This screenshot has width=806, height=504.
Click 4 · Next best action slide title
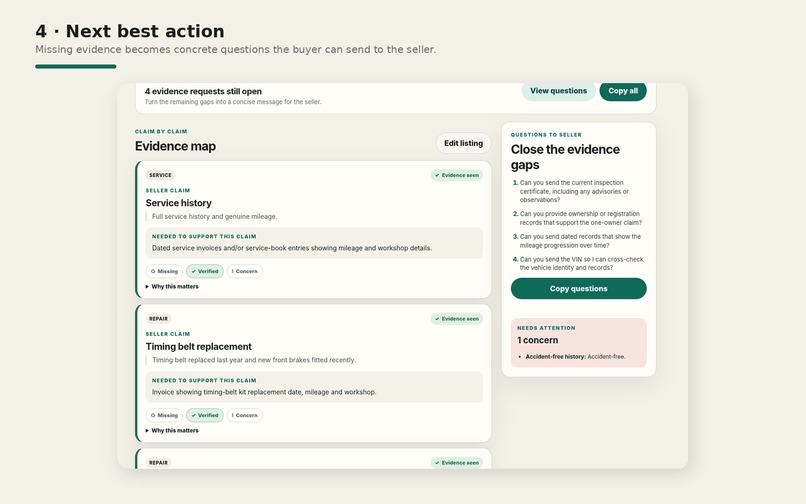130,31
